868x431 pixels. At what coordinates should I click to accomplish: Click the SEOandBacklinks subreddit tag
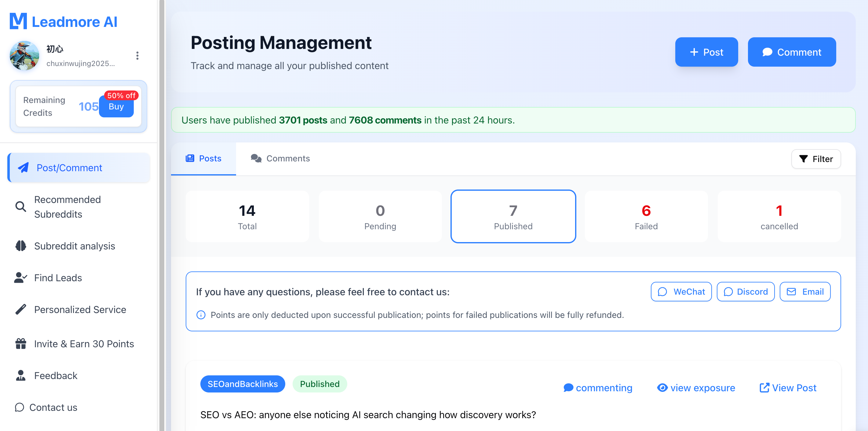click(x=243, y=384)
